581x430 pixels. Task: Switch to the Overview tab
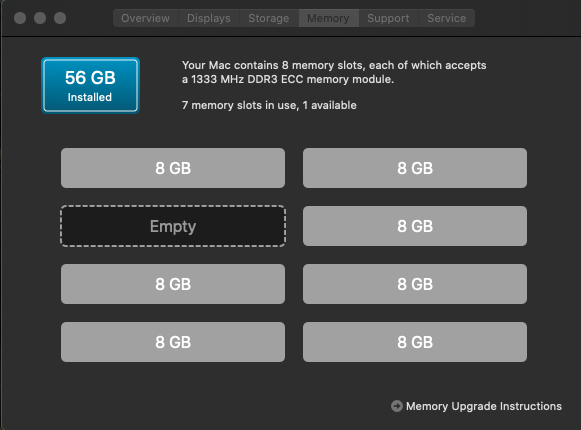(146, 18)
